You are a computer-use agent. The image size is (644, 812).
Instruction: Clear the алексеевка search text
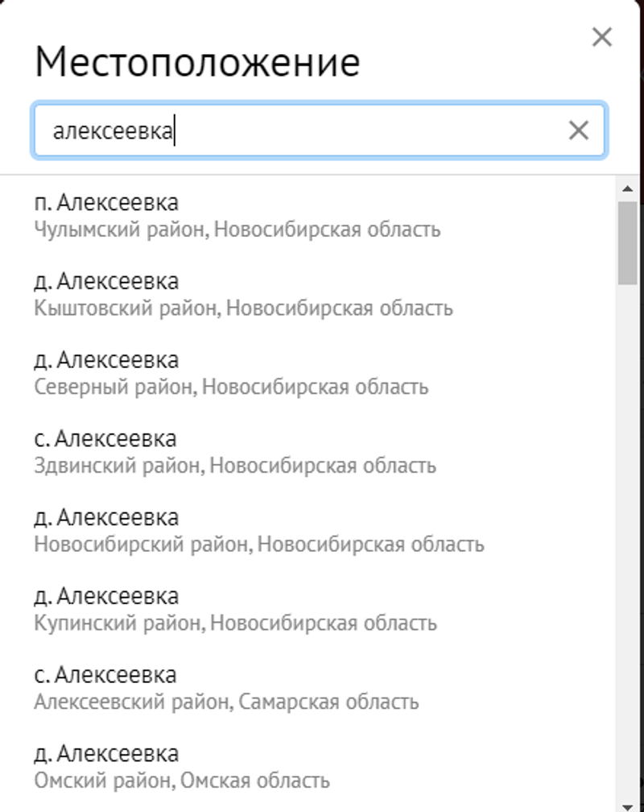pos(578,130)
